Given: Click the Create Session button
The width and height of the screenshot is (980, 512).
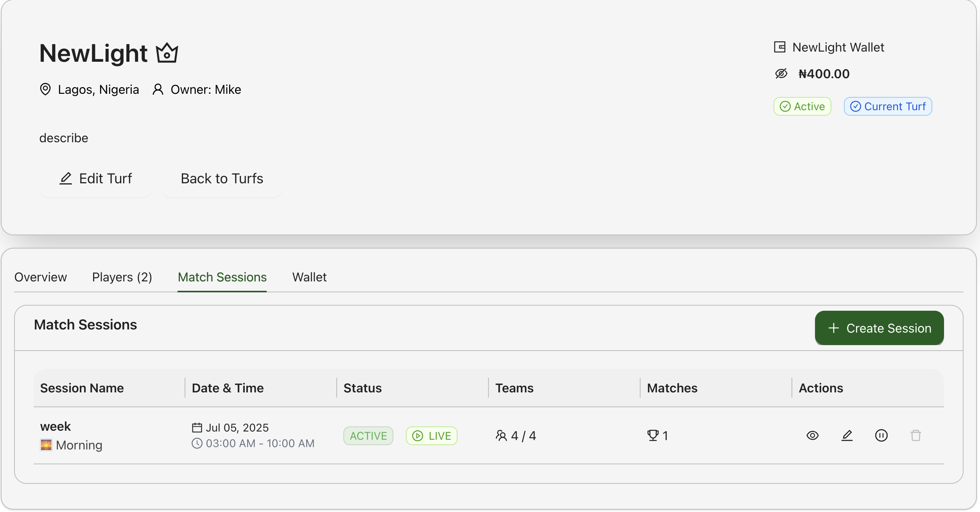Looking at the screenshot, I should pos(879,328).
